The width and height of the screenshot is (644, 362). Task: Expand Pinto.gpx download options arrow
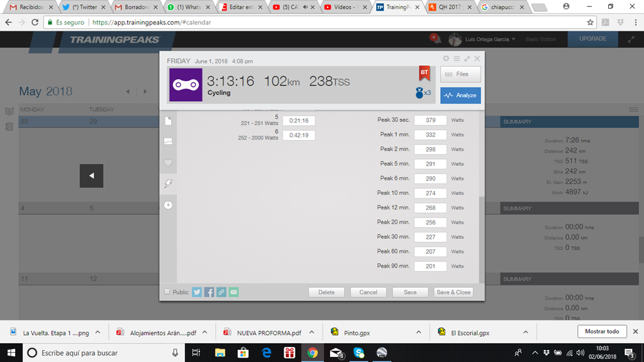(x=419, y=332)
